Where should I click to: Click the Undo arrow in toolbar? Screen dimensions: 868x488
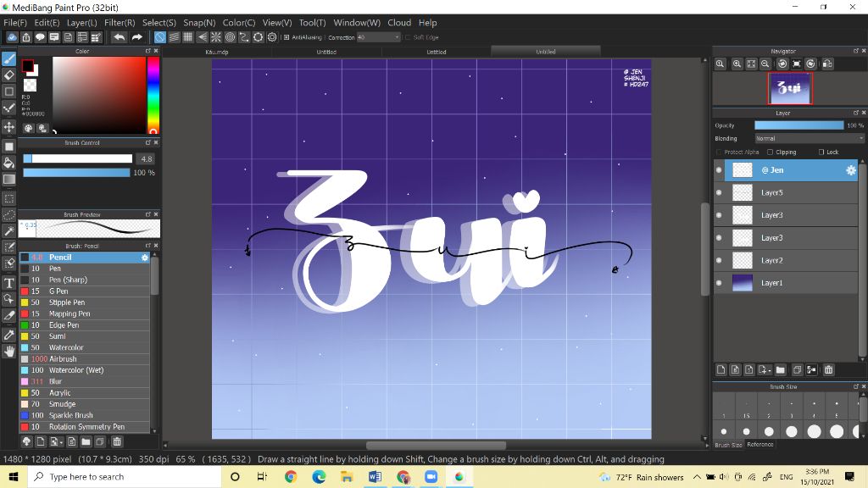(x=119, y=37)
